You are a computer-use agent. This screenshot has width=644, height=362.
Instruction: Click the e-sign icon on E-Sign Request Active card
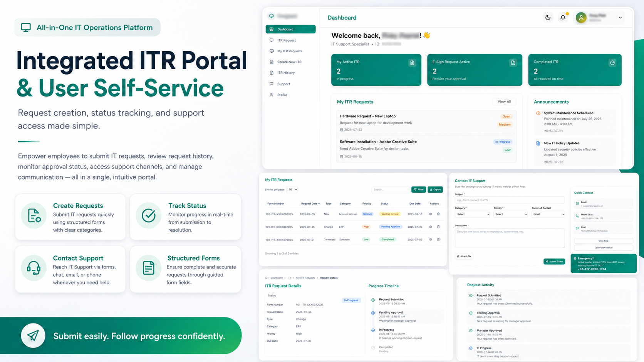(x=513, y=63)
